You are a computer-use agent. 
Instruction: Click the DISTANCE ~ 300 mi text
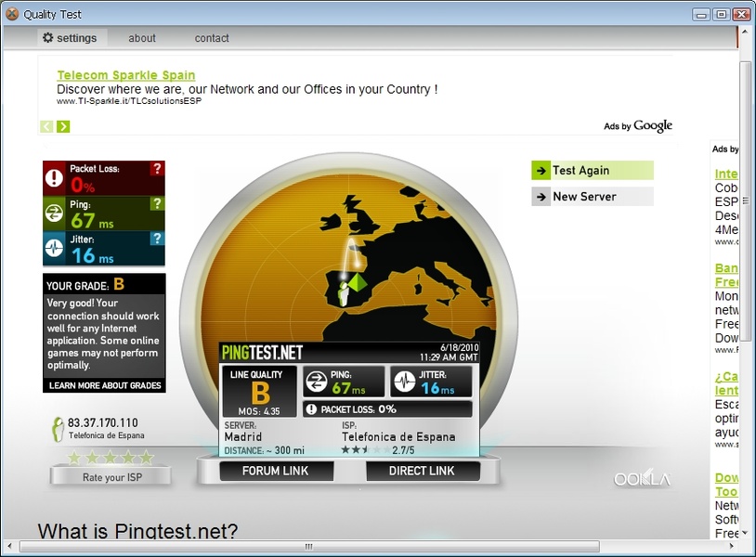coord(264,450)
